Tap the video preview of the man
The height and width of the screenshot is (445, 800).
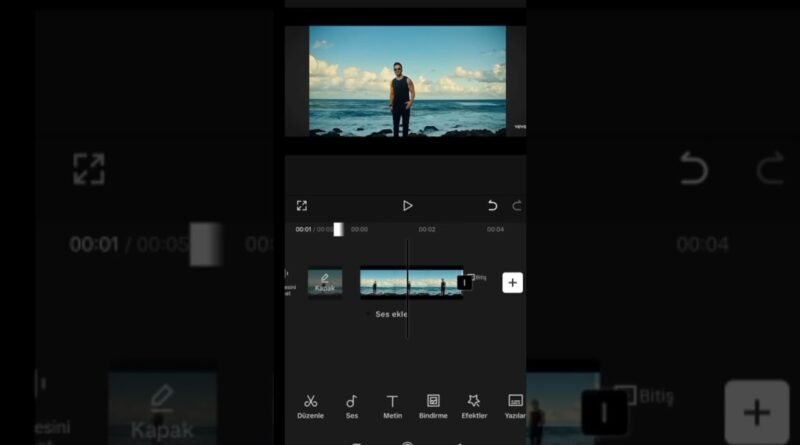tap(407, 81)
